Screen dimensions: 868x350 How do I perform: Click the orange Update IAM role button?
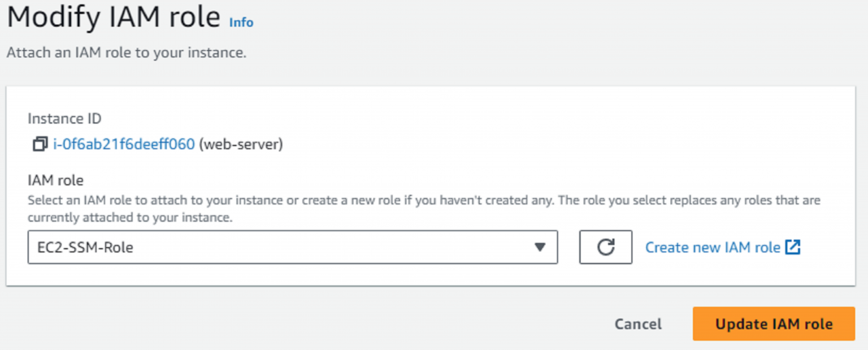coord(774,324)
